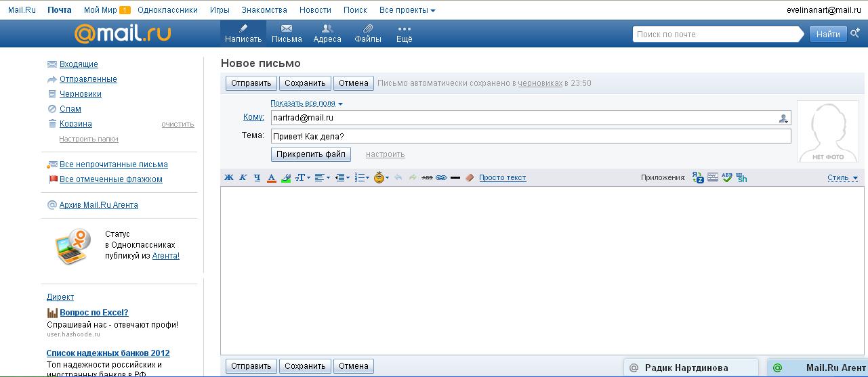Apply italic formatting (К) in editor toolbar

pos(243,177)
